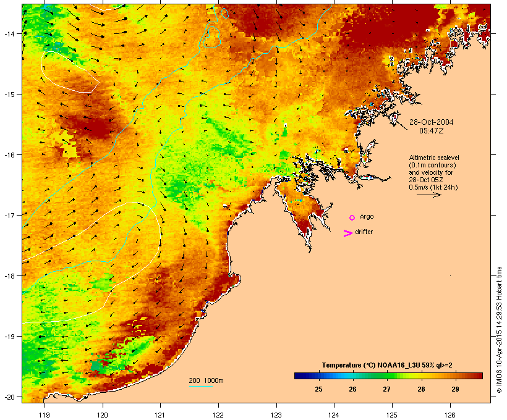The height and width of the screenshot is (420, 507).
Task: Click the cyan 200 1000m isobath legend line
Action: [x=201, y=386]
